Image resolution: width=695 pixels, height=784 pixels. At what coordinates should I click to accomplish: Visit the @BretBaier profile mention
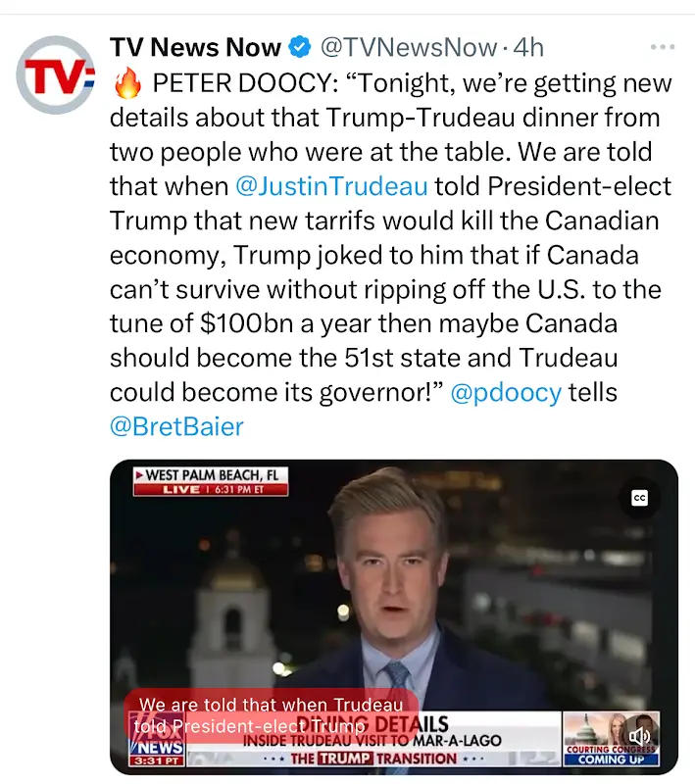coord(176,426)
